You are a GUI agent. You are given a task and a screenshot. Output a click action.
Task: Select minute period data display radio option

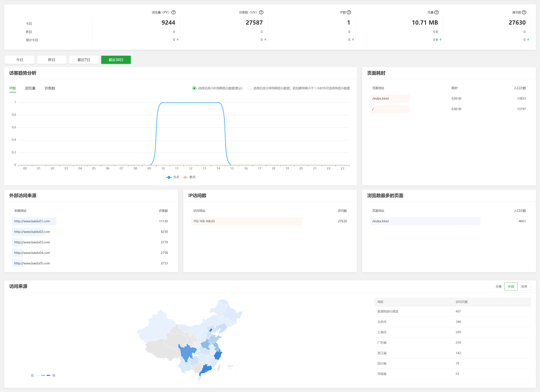coord(249,88)
